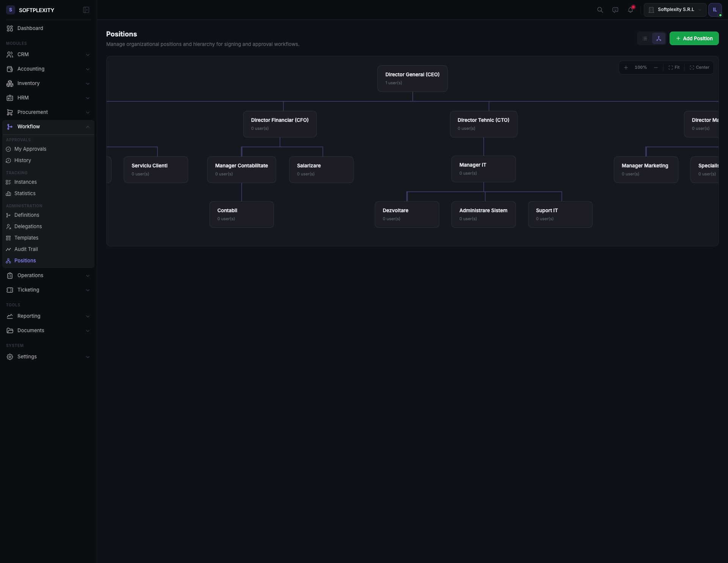Open the notifications bell
The width and height of the screenshot is (728, 563).
coord(630,10)
